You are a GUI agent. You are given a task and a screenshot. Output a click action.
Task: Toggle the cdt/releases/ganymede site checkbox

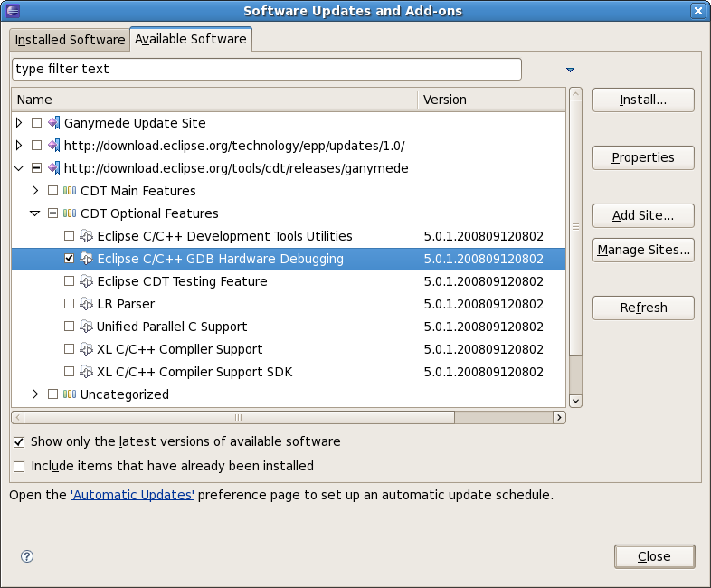coord(37,168)
